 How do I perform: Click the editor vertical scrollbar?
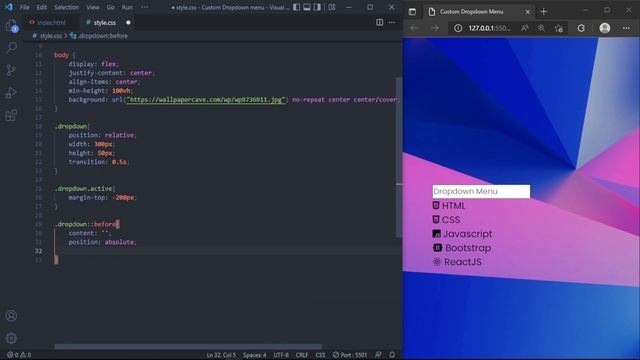[x=399, y=157]
